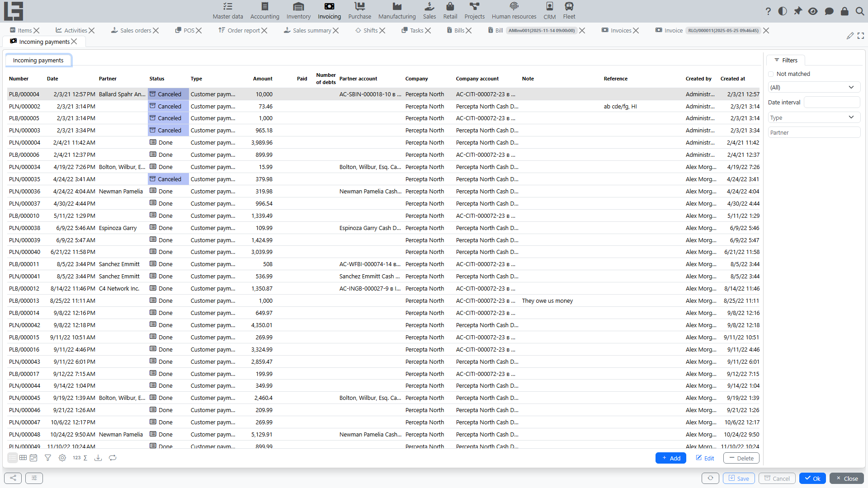
Task: Open the global search icon
Action: coord(860,11)
